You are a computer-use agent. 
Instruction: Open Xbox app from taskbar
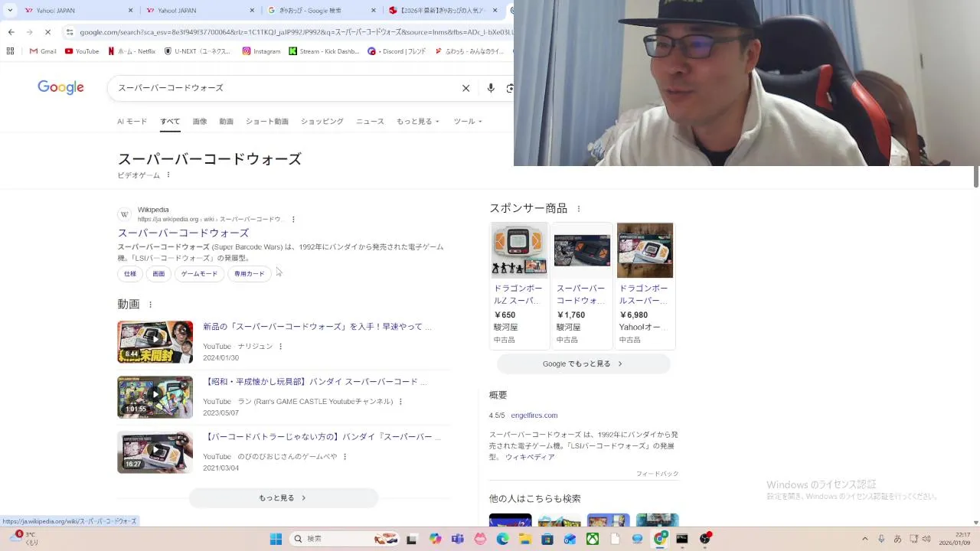(x=592, y=539)
